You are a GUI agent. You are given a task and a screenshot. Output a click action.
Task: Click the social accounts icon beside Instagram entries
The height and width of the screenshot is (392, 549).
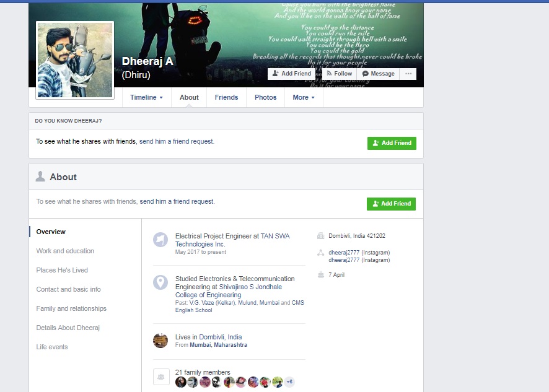click(320, 253)
